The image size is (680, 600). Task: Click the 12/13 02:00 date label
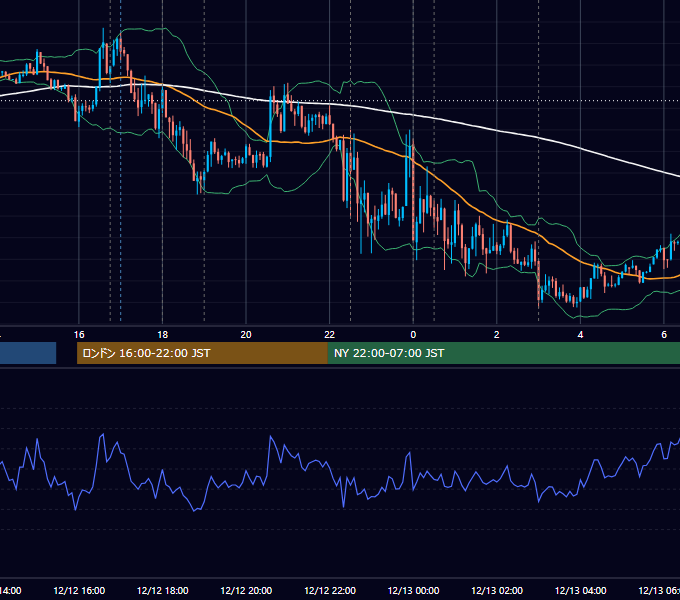(x=497, y=590)
